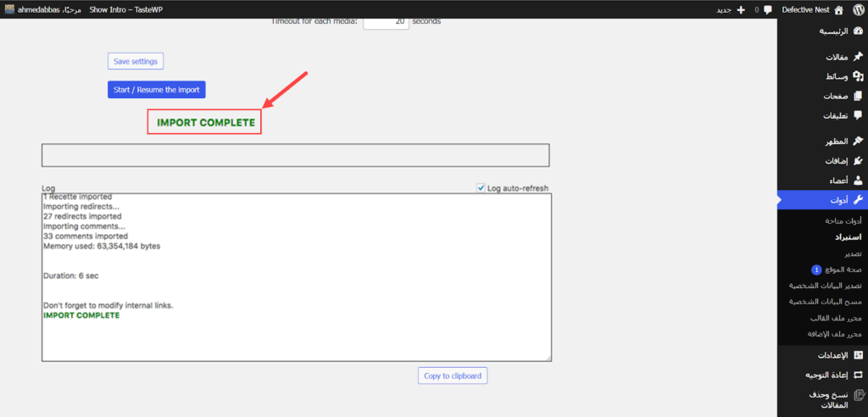The height and width of the screenshot is (417, 868).
Task: Open the WordPress logo menu
Action: [858, 9]
